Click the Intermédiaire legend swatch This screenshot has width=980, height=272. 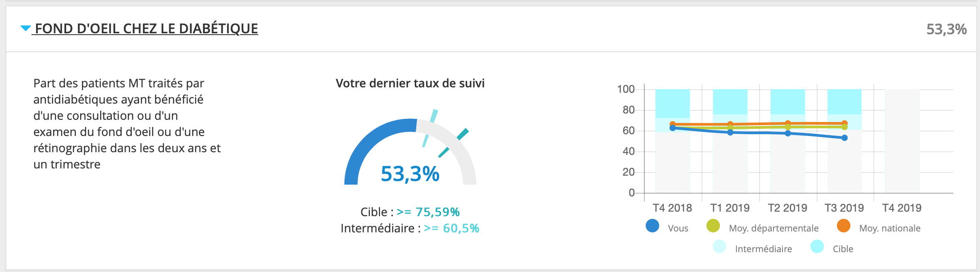tap(719, 246)
